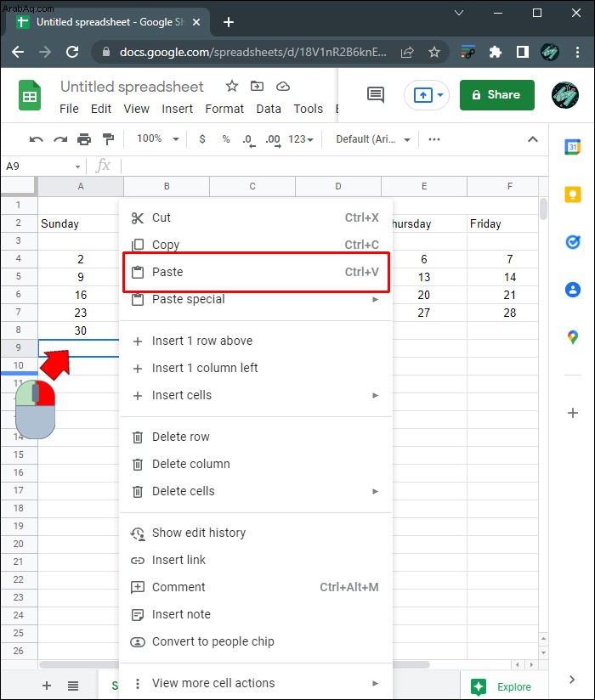The width and height of the screenshot is (595, 700).
Task: Open Google account avatar in Sheets
Action: click(565, 95)
